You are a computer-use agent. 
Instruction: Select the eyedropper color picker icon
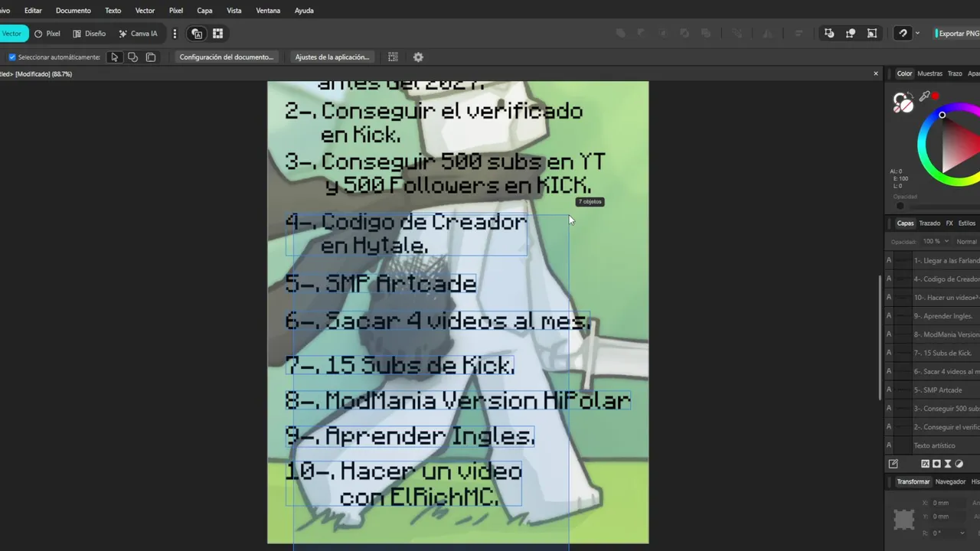pyautogui.click(x=925, y=96)
